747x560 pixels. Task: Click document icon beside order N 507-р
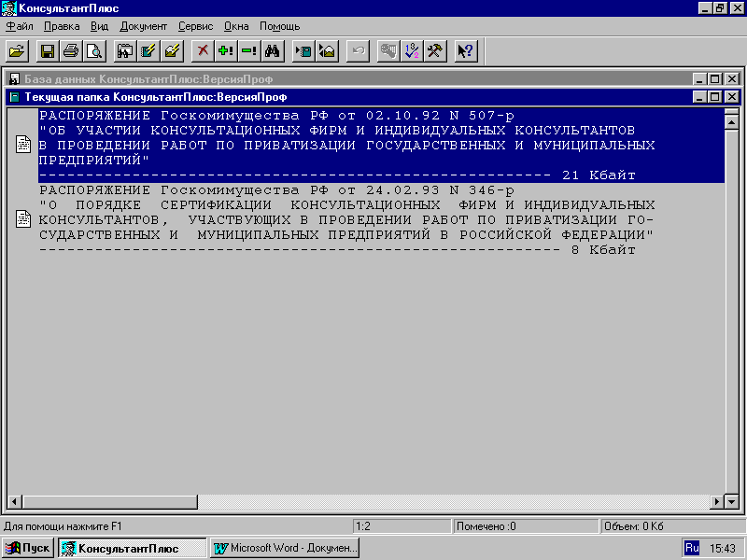[23, 145]
